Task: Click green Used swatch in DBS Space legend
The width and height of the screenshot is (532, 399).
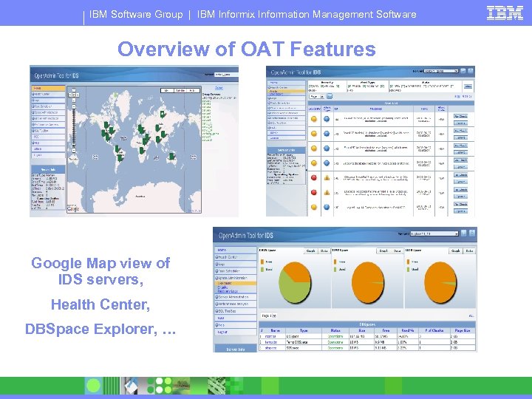Action: [262, 270]
